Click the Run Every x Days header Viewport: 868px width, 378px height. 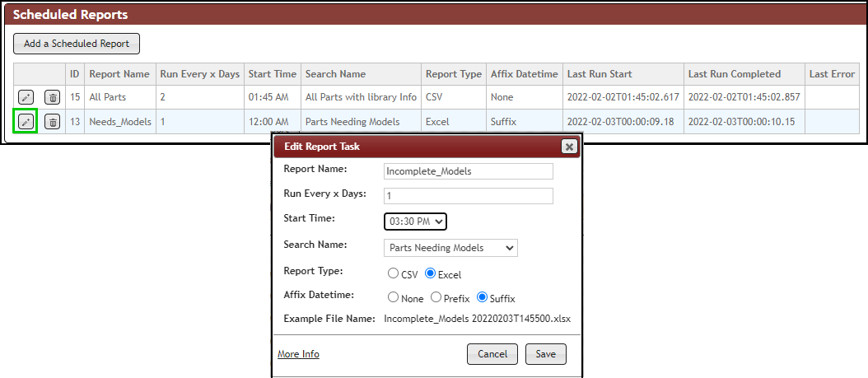(x=200, y=74)
